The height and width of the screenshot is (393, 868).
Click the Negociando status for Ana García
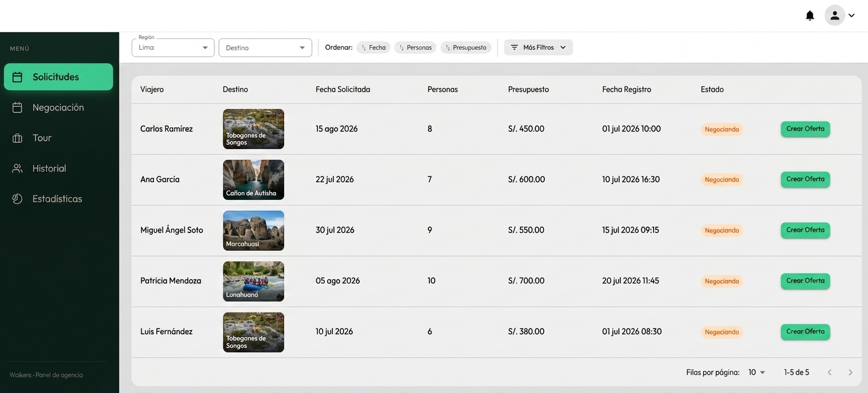click(722, 180)
